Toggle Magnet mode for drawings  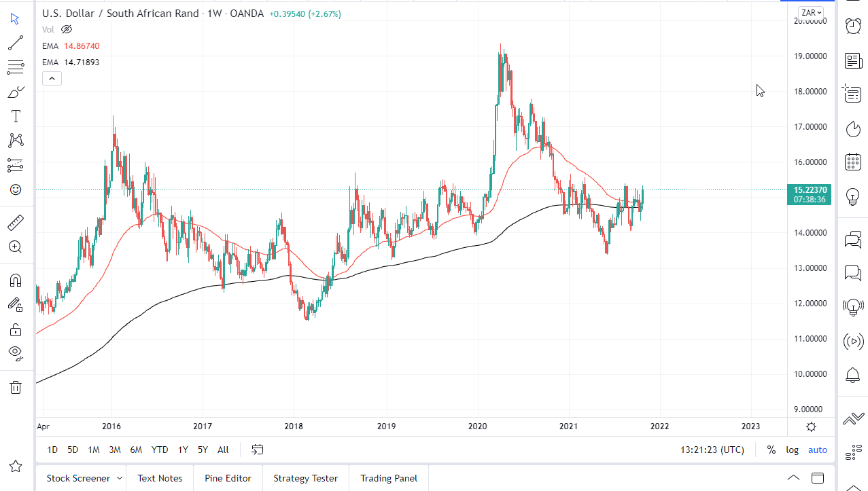pyautogui.click(x=15, y=279)
